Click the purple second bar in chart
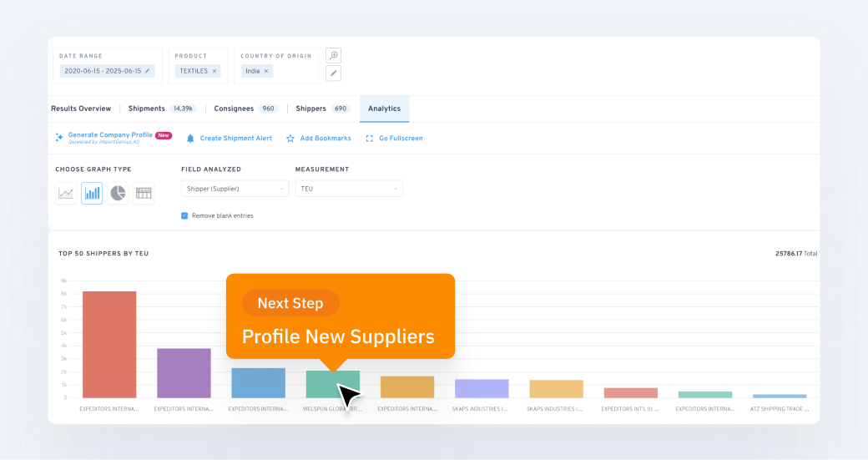This screenshot has width=868, height=460. click(184, 373)
